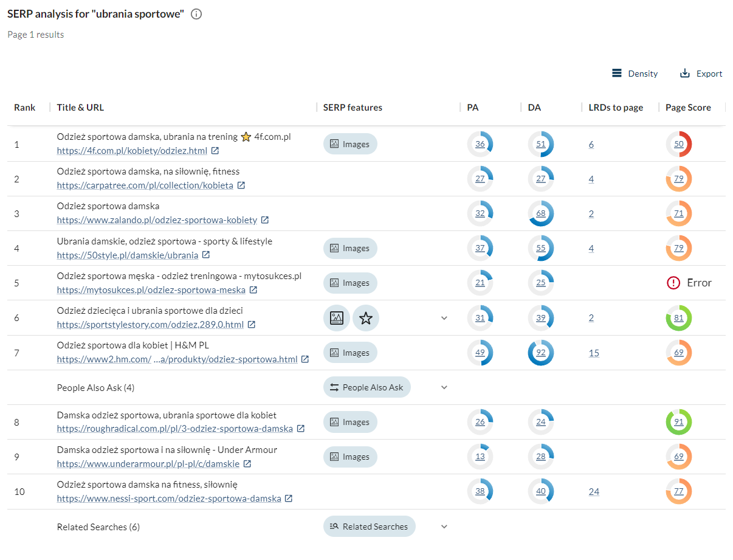The height and width of the screenshot is (560, 733).
Task: Click the Images badge for Under Armour row
Action: [x=350, y=457]
